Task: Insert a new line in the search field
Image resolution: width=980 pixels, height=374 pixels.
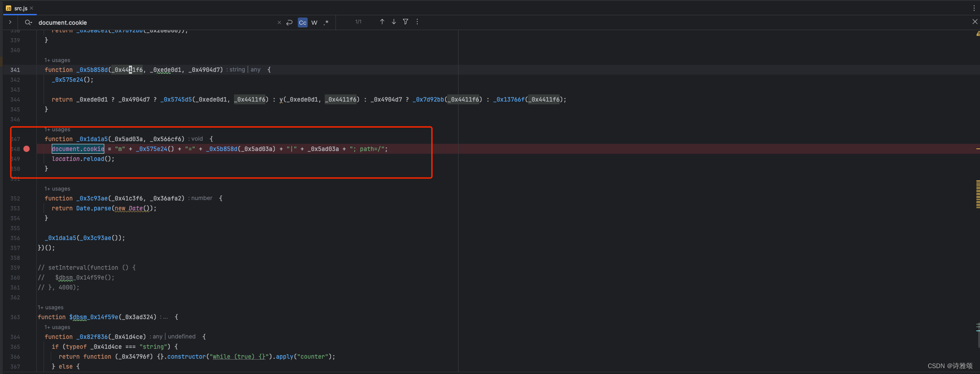Action: [290, 22]
